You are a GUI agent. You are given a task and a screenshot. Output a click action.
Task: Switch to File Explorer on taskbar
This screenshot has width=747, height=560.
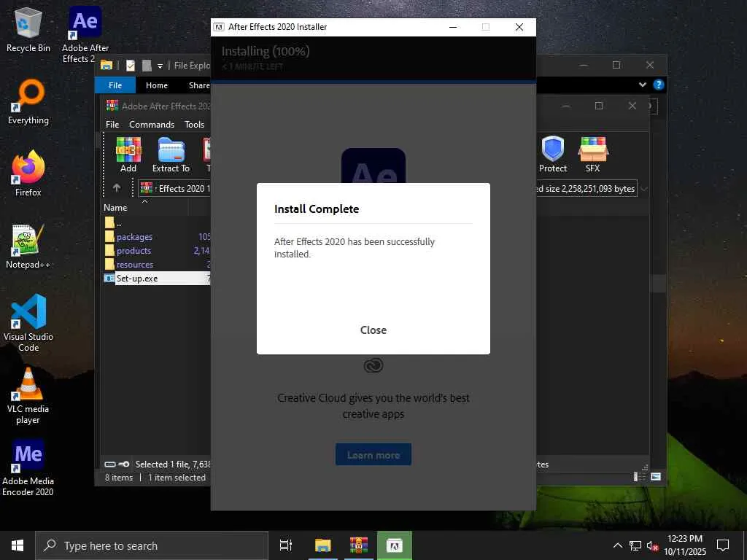pyautogui.click(x=323, y=545)
